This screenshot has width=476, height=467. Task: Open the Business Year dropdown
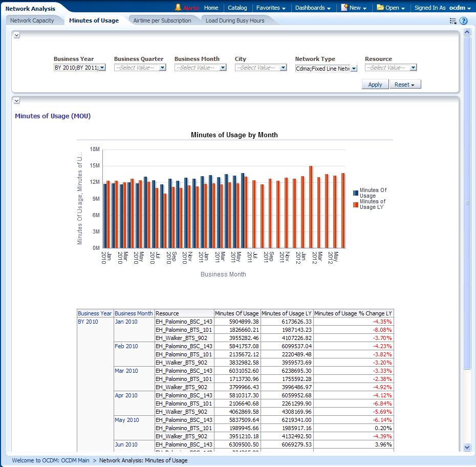tap(102, 68)
